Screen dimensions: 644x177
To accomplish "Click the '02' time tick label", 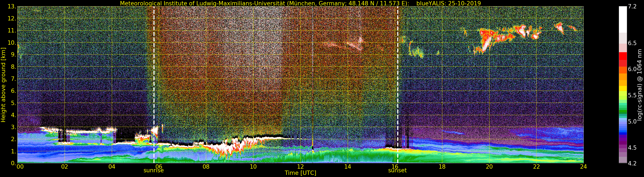I will (65, 167).
